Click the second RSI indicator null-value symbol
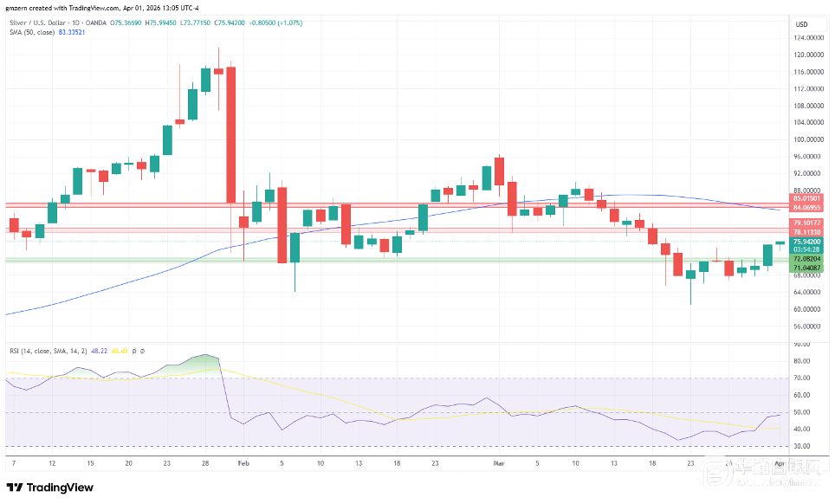Viewport: 835px width, 504px height. pos(142,351)
